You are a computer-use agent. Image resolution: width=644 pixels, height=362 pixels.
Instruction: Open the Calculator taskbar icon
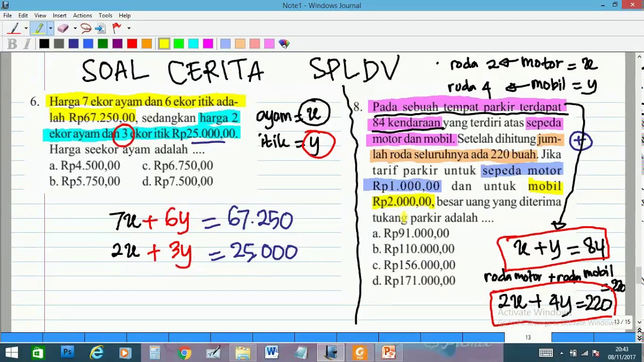[x=154, y=352]
